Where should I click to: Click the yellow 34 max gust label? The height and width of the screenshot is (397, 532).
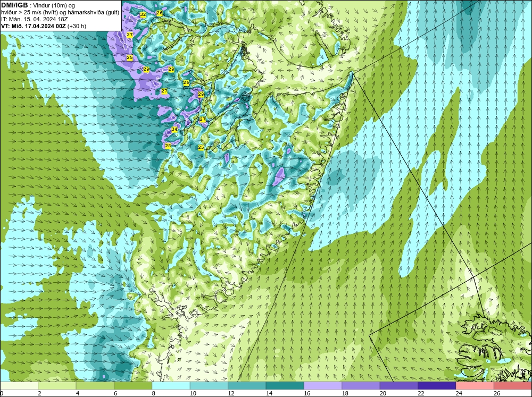point(174,129)
